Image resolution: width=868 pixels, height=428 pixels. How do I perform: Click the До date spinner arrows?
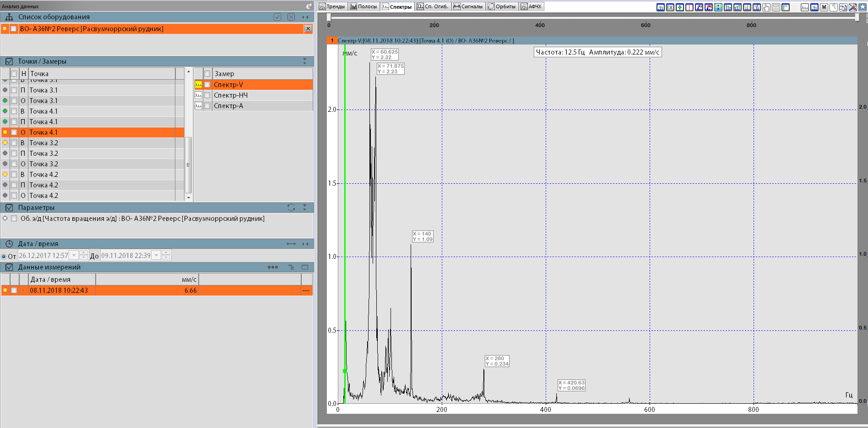[x=166, y=256]
